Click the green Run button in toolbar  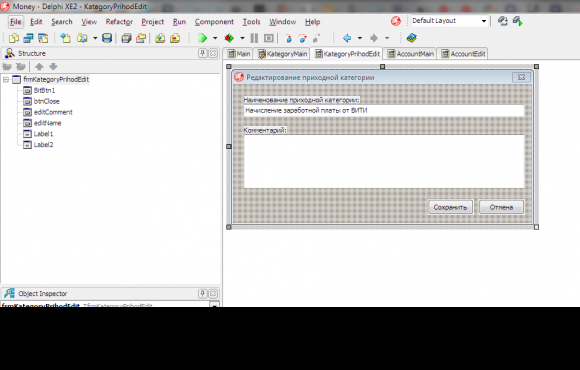202,38
